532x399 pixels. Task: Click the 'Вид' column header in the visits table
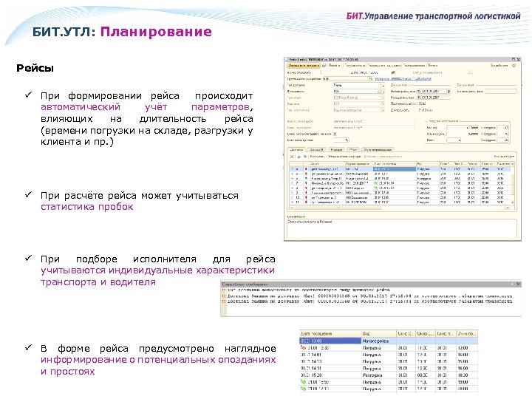point(378,334)
